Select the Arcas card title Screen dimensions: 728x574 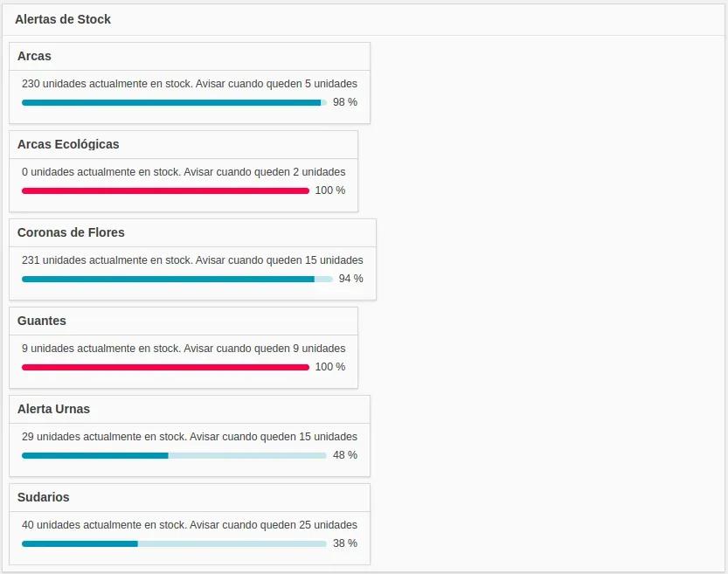[34, 56]
